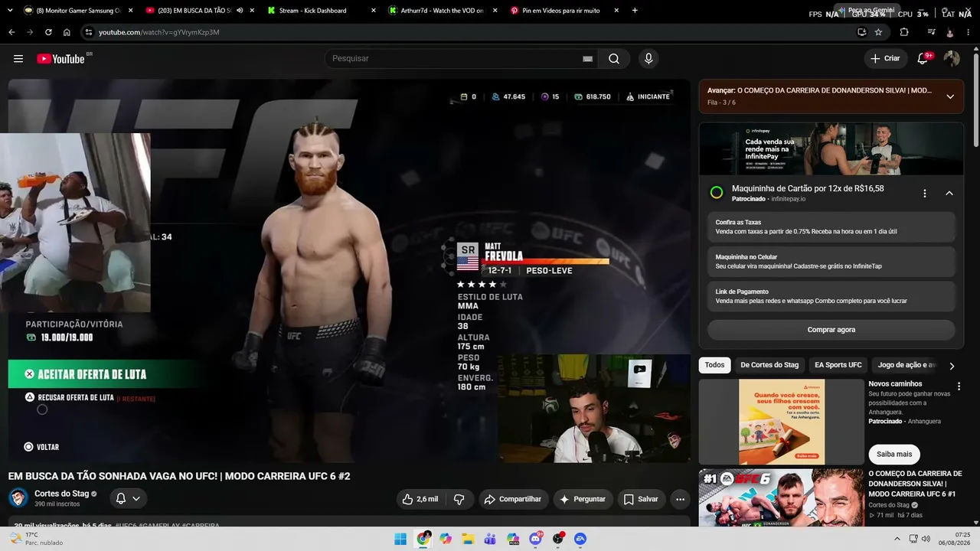
Task: Switch to the Pin em Videos para rir muito tab
Action: pos(561,11)
